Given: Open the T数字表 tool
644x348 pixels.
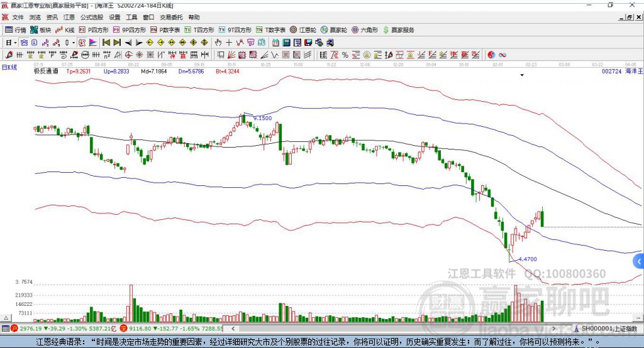Looking at the screenshot, I should (270, 30).
